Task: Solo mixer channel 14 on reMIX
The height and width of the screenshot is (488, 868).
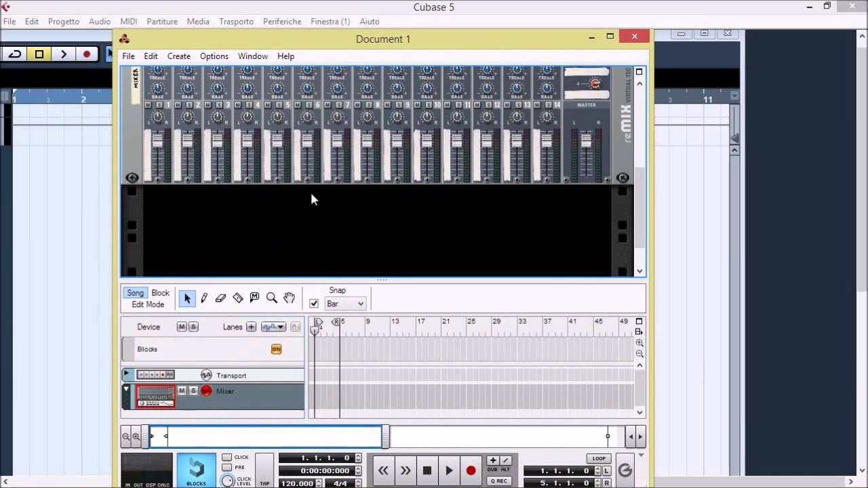Action: tap(549, 105)
